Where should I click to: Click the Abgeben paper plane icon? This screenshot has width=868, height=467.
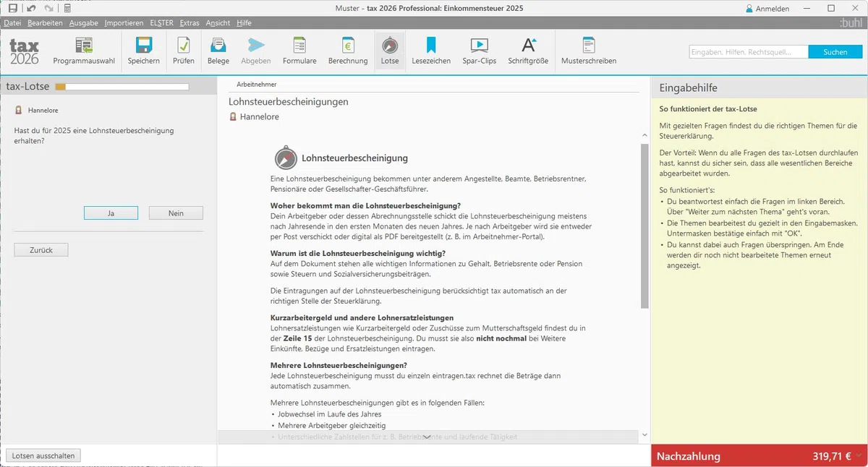pos(256,46)
